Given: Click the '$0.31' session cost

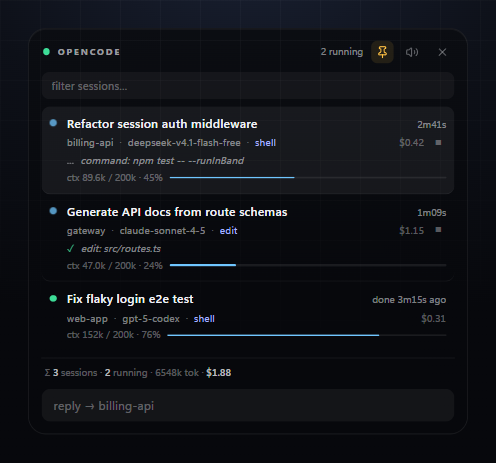Looking at the screenshot, I should coord(433,318).
